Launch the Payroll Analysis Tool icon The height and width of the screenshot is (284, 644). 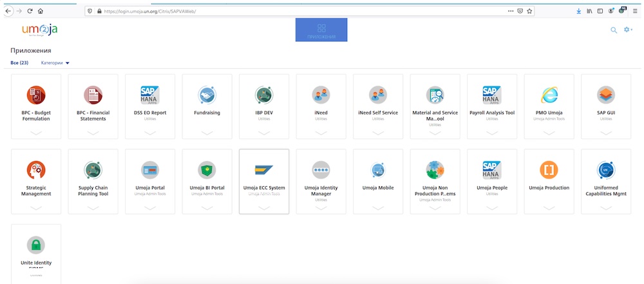coord(492,95)
